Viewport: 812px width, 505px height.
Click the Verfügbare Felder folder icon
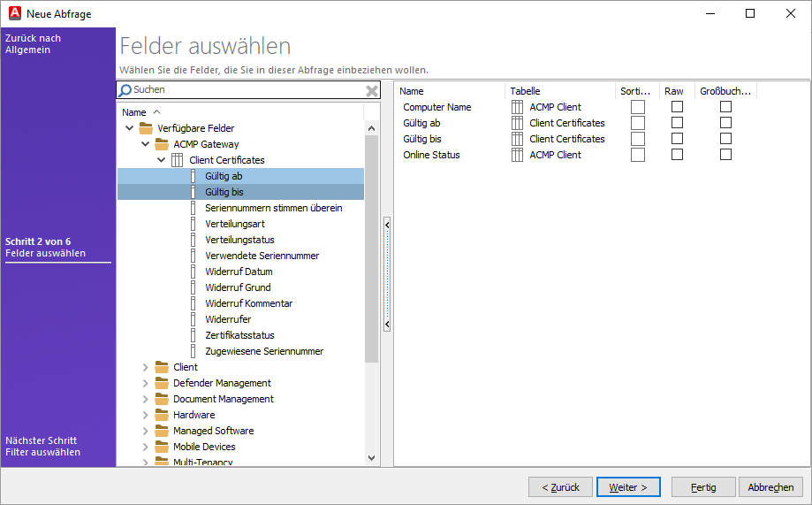[146, 128]
